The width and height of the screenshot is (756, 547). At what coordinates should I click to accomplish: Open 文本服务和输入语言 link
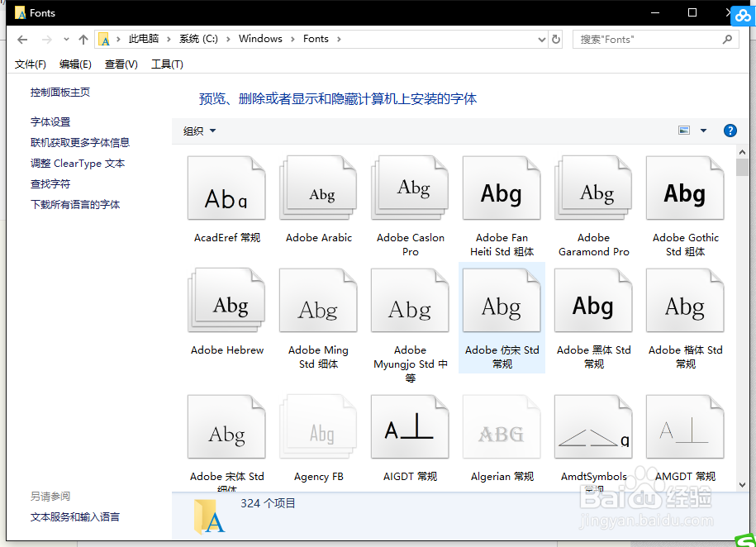74,517
